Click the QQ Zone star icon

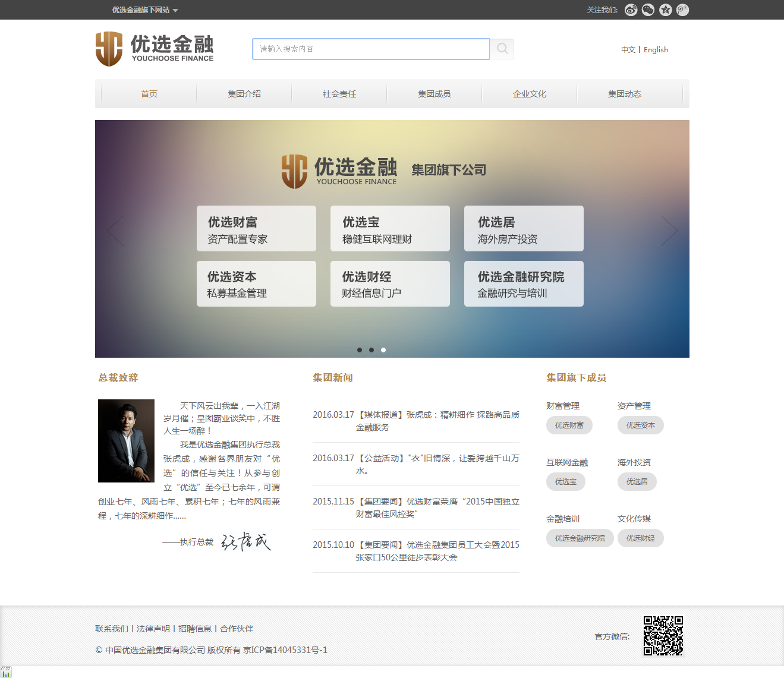click(x=665, y=10)
